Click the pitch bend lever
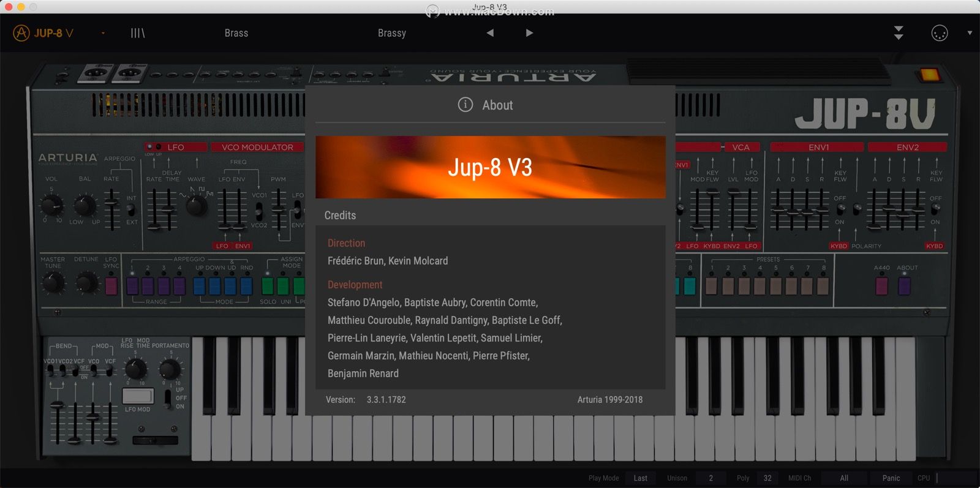The height and width of the screenshot is (488, 980). coord(156,440)
